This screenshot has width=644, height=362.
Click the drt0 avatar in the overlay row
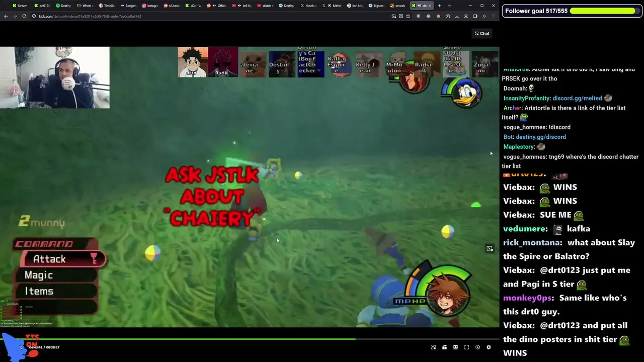click(x=193, y=62)
